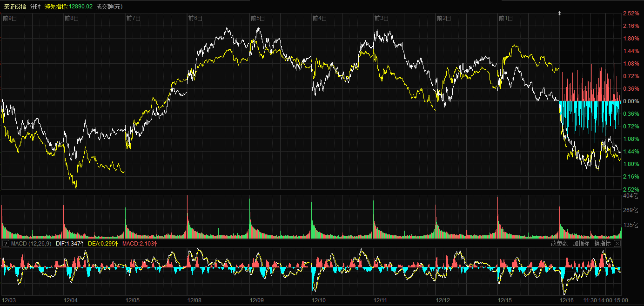This screenshot has height=306, width=644.
Task: Close the MACD indicator panel
Action: [617, 243]
